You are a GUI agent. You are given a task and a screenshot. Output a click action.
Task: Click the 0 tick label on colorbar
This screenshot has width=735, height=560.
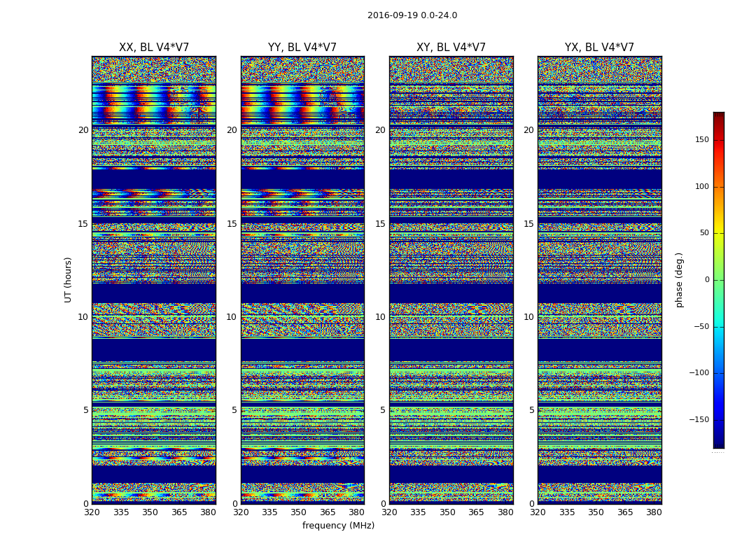click(x=707, y=280)
